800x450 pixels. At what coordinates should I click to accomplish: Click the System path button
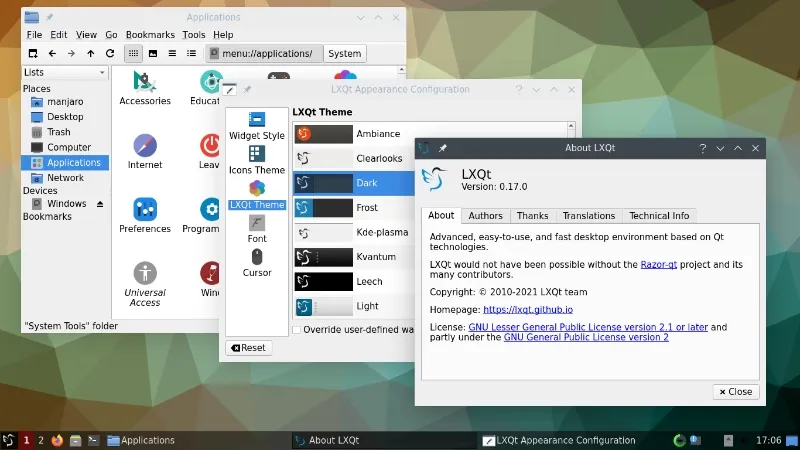(x=344, y=53)
